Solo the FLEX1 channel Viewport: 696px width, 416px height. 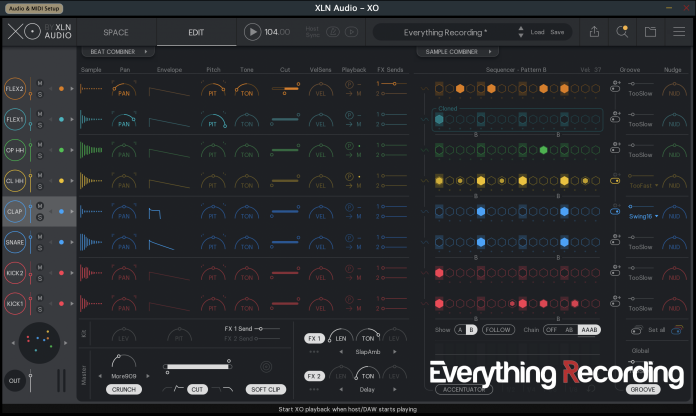pos(40,125)
